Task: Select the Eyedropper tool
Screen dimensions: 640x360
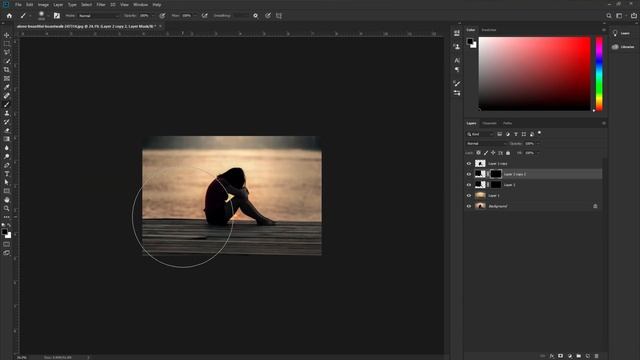Action: click(7, 87)
